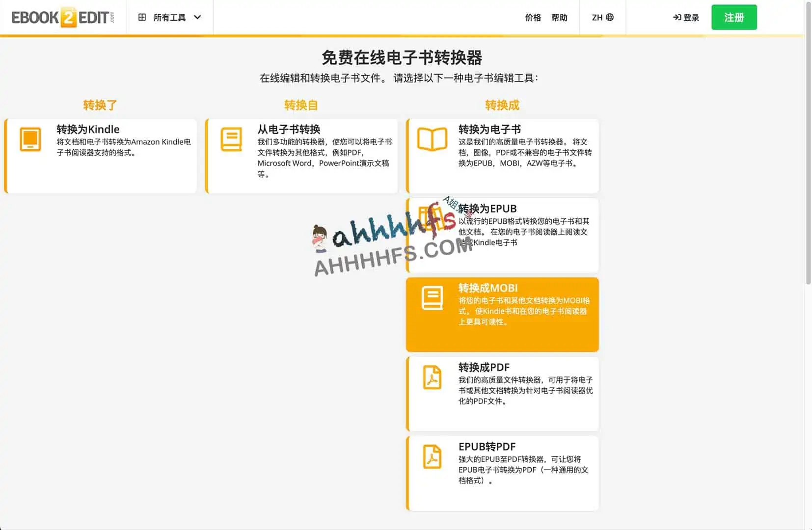
Task: Expand the grid icon next to 所有工具
Action: tap(142, 17)
